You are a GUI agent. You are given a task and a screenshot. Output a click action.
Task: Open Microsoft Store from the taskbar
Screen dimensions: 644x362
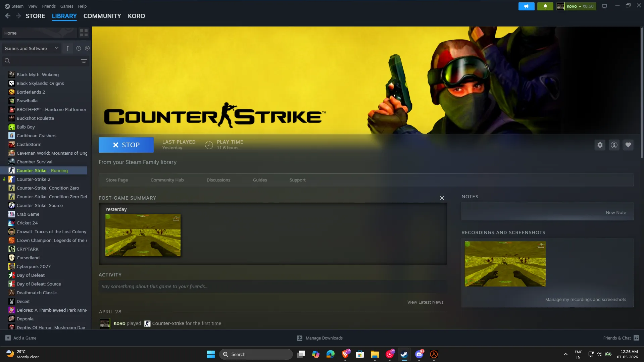tap(360, 354)
